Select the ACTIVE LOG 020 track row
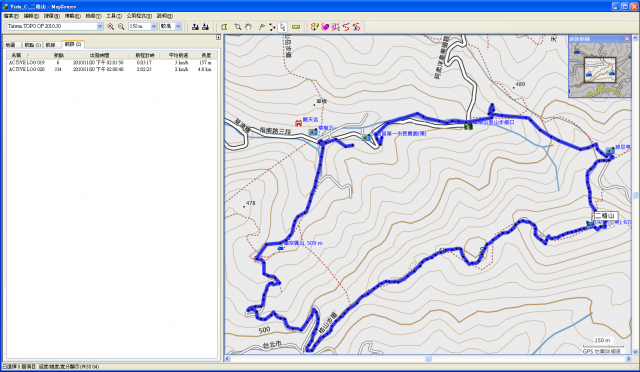This screenshot has width=640, height=372. tap(110, 69)
